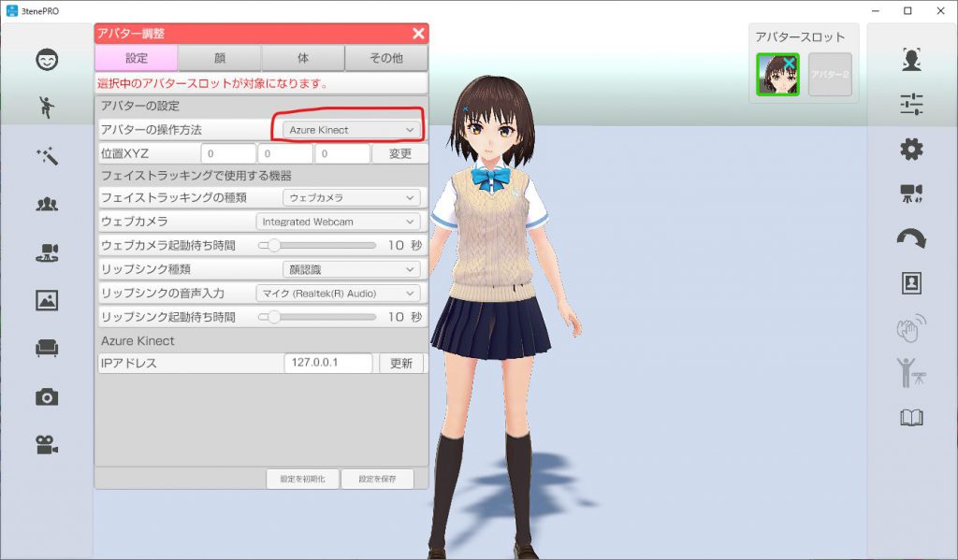The height and width of the screenshot is (560, 958).
Task: Close the アバター調整 panel with X
Action: pos(418,34)
